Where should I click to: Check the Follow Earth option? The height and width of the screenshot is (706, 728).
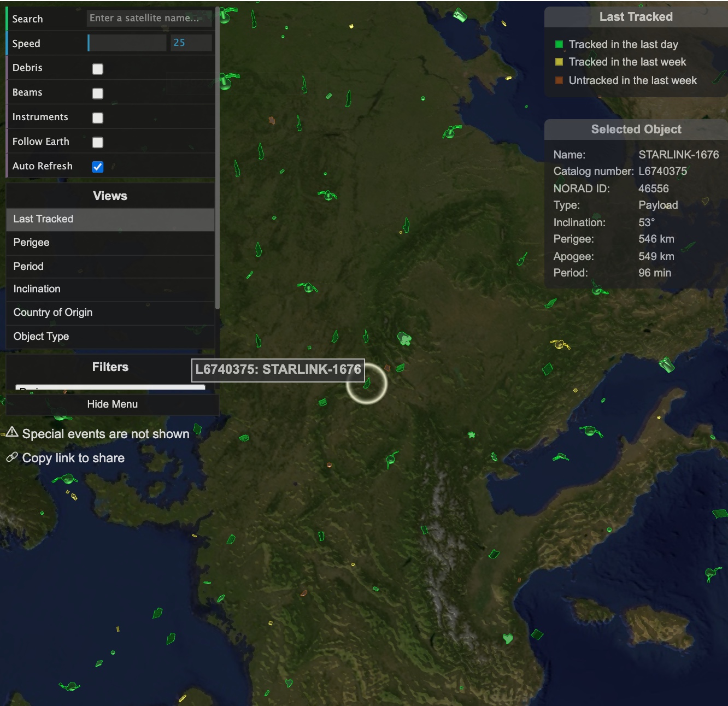point(98,143)
